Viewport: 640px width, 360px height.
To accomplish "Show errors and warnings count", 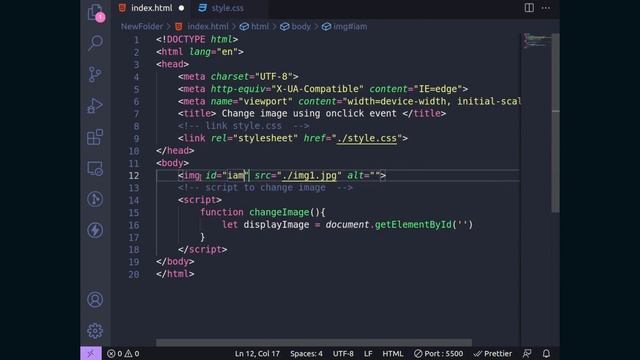I will pyautogui.click(x=123, y=353).
